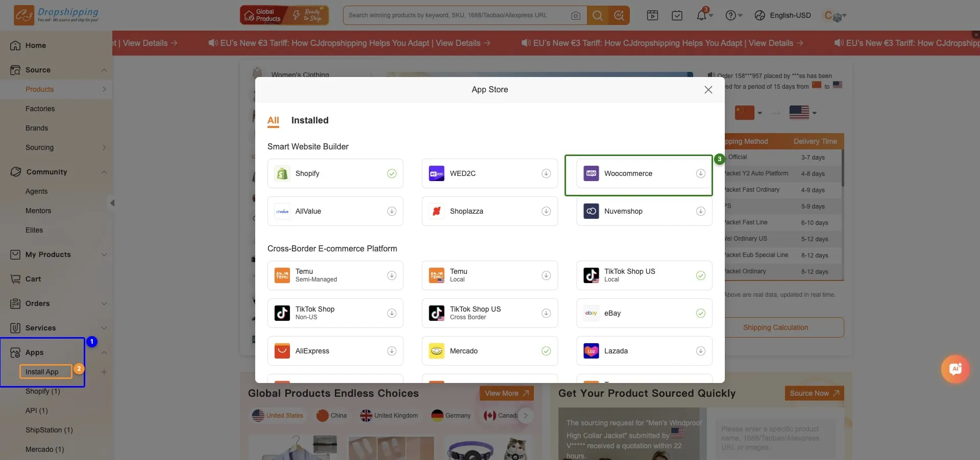Screen dimensions: 980x460
Task: Click the orange search magnifier button
Action: [598, 15]
